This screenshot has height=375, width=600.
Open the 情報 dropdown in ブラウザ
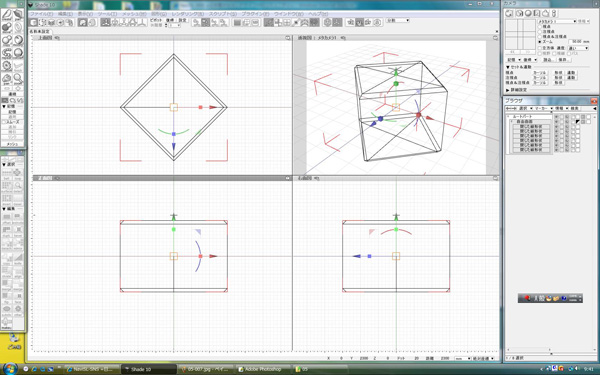pos(561,109)
